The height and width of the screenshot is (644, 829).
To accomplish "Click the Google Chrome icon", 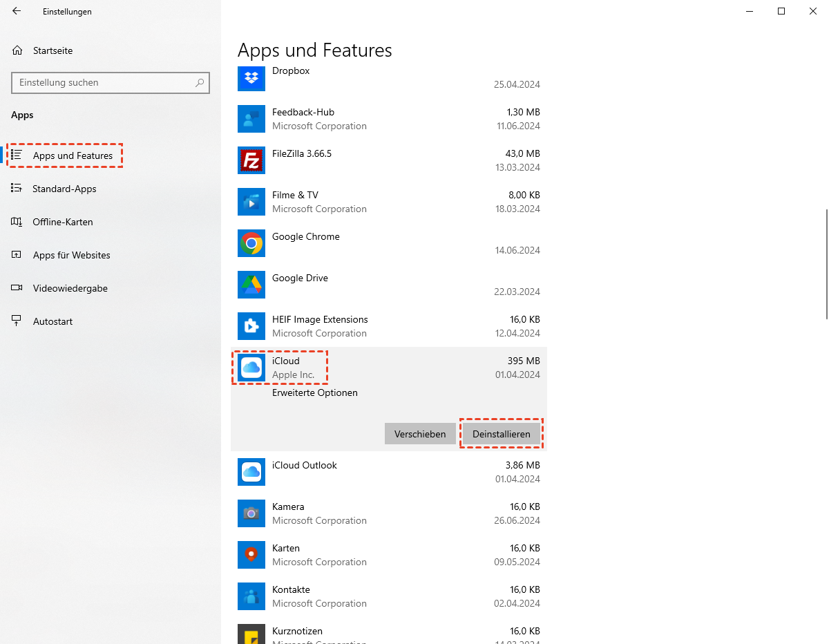I will click(x=251, y=243).
